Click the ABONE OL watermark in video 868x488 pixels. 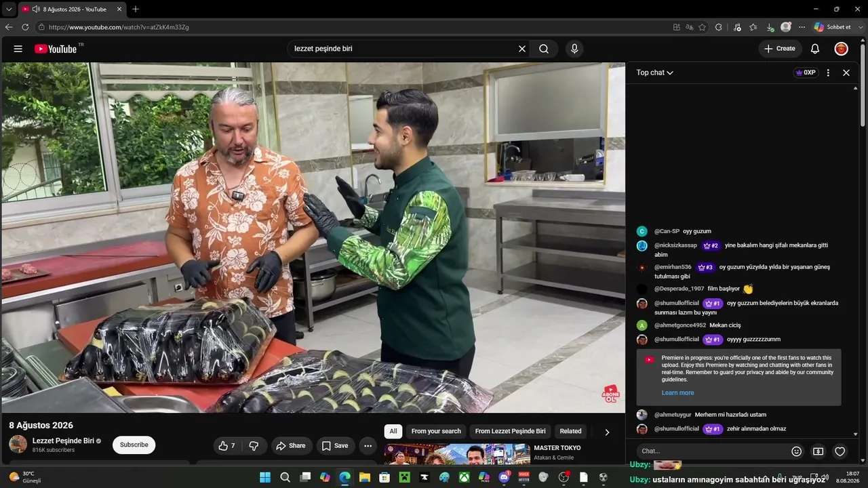(x=611, y=394)
